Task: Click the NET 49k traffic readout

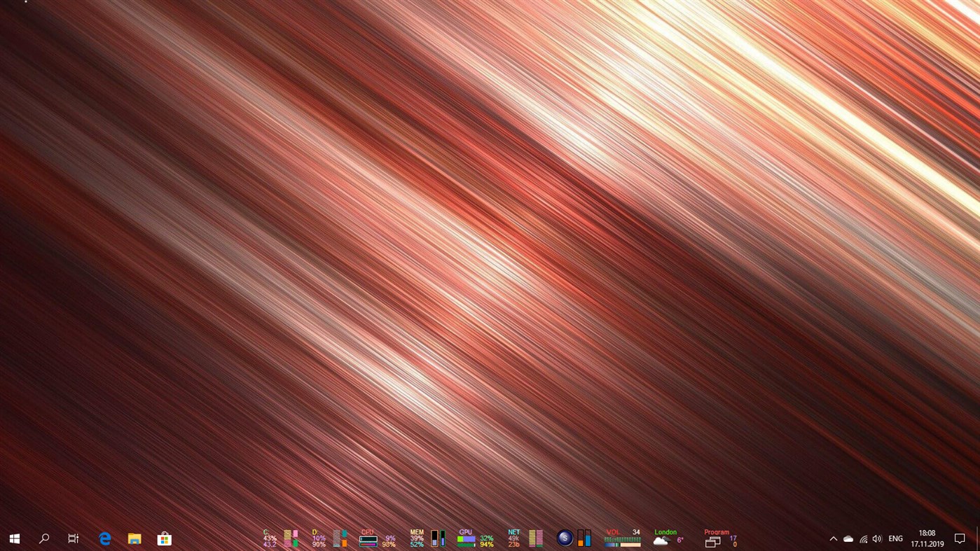Action: coord(514,538)
